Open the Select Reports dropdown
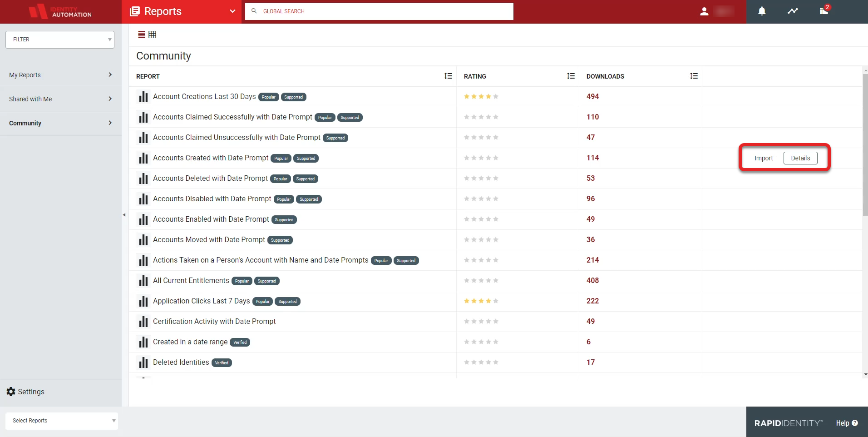The height and width of the screenshot is (437, 868). pyautogui.click(x=62, y=421)
